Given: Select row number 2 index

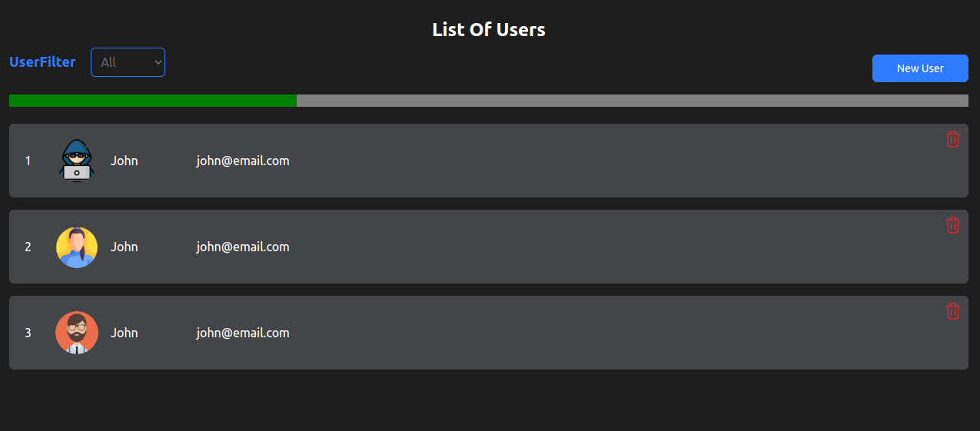Looking at the screenshot, I should [x=28, y=247].
